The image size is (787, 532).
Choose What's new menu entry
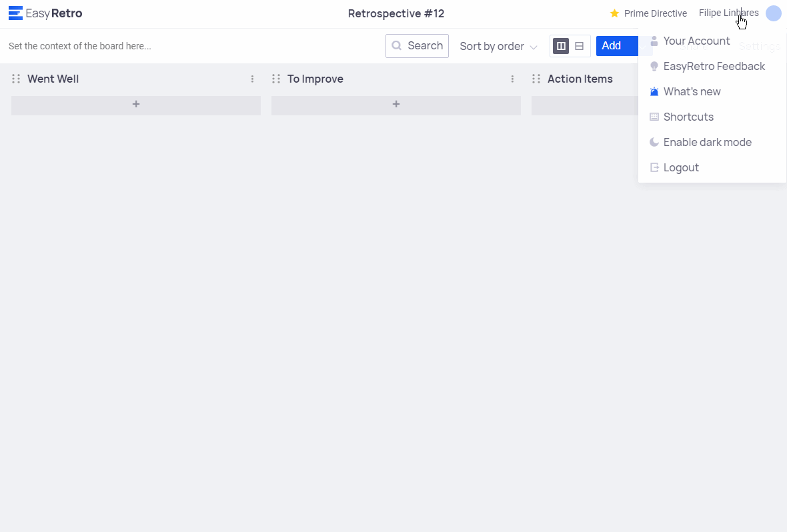pyautogui.click(x=692, y=91)
